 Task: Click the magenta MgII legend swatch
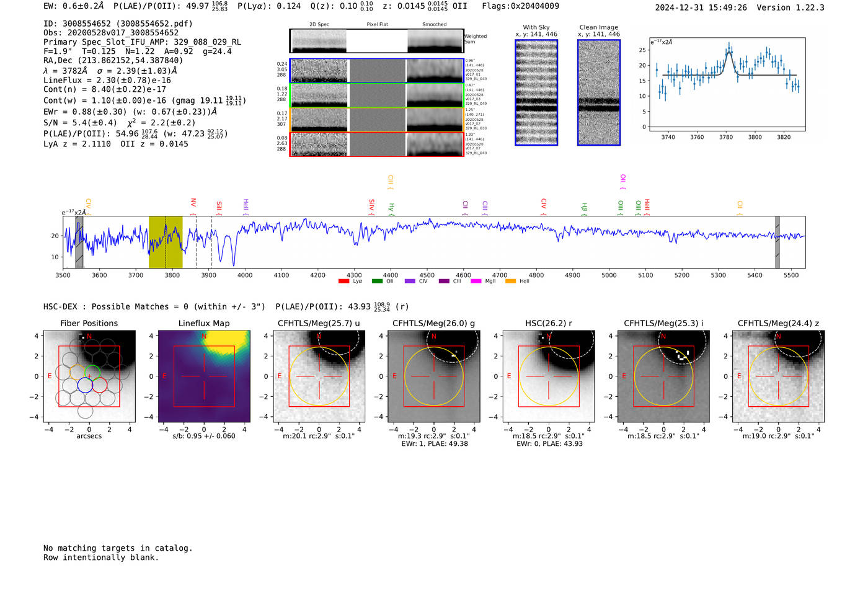point(476,282)
